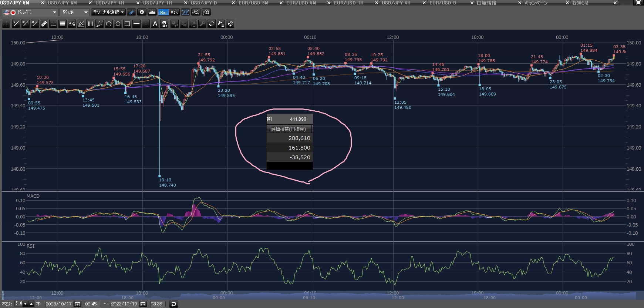The width and height of the screenshot is (644, 308).
Task: Click the vertical zoom-in magnifier icon
Action: (206, 12)
